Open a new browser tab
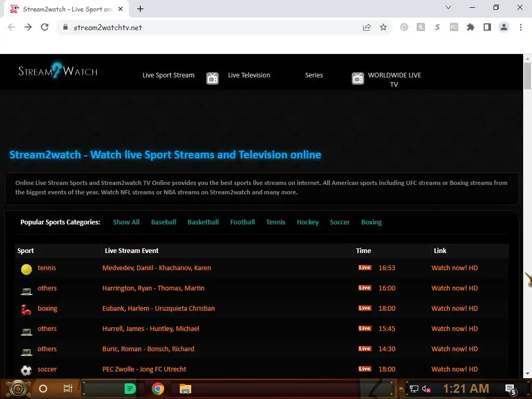This screenshot has width=532, height=399. point(140,9)
